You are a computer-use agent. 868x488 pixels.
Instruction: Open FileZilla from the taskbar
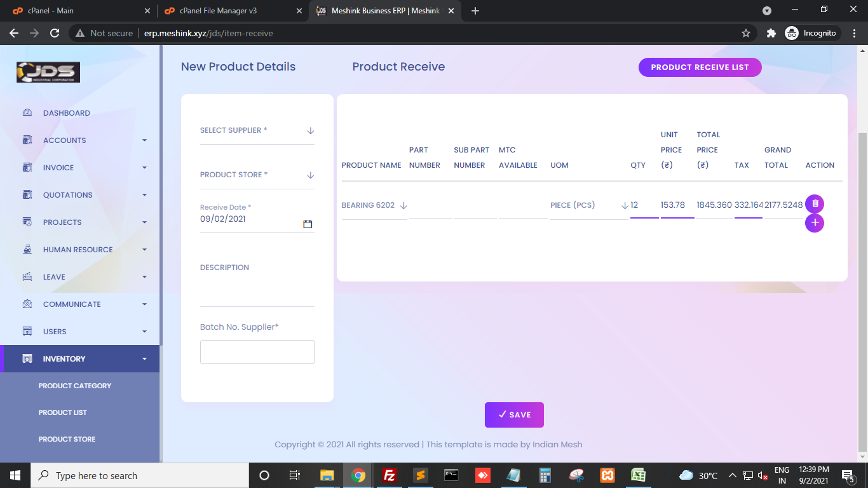click(390, 475)
